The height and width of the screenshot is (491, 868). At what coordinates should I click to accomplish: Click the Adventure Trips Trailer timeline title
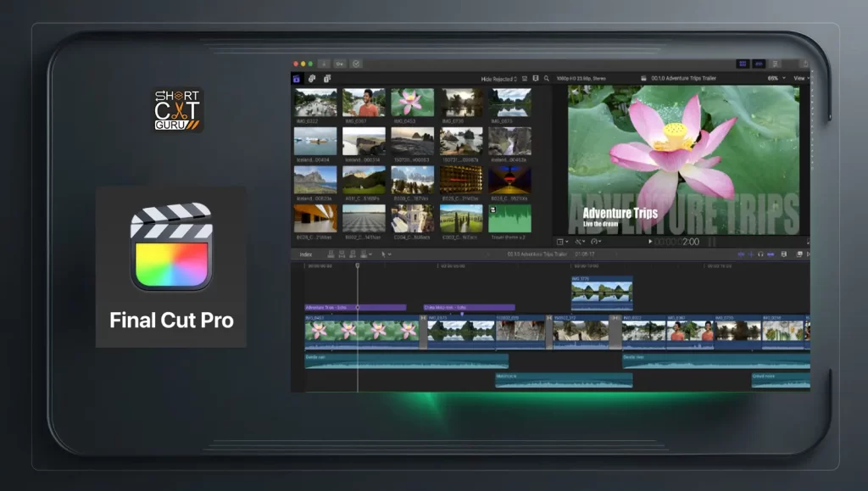tap(537, 254)
